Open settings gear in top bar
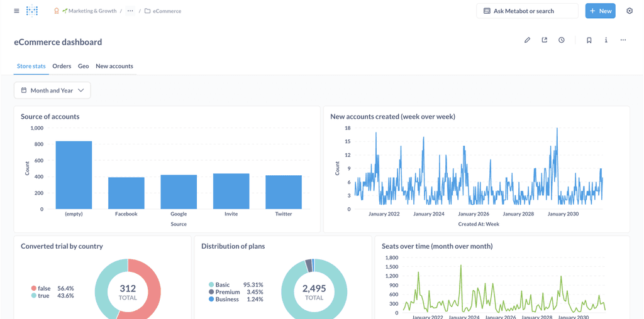The width and height of the screenshot is (644, 319). point(630,11)
